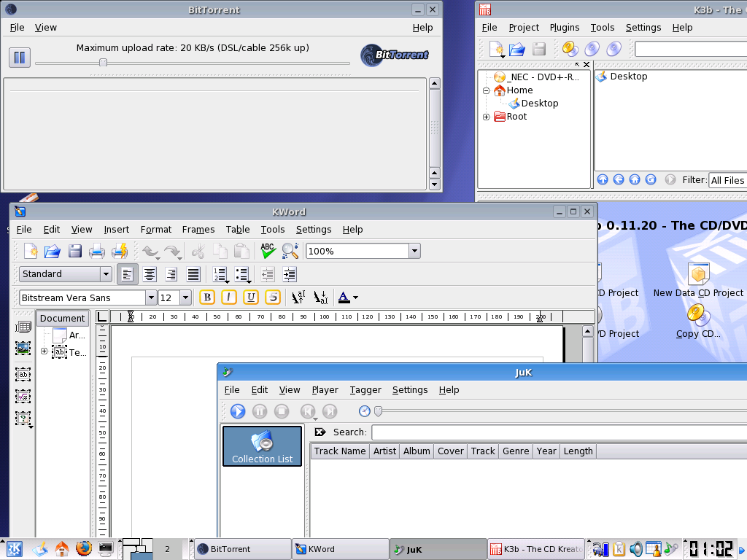Image resolution: width=747 pixels, height=560 pixels.
Task: Print document using KWord printer icon
Action: pos(97,251)
